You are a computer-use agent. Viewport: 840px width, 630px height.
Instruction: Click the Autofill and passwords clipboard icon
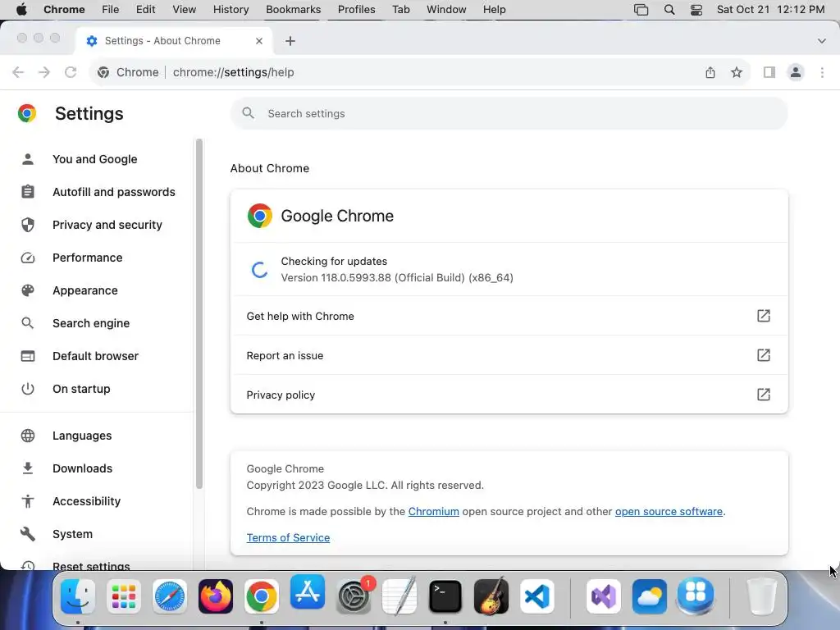[28, 192]
